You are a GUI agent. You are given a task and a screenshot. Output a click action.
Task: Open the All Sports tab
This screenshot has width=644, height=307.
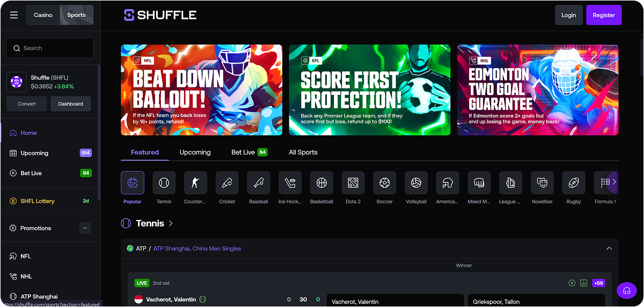[303, 152]
